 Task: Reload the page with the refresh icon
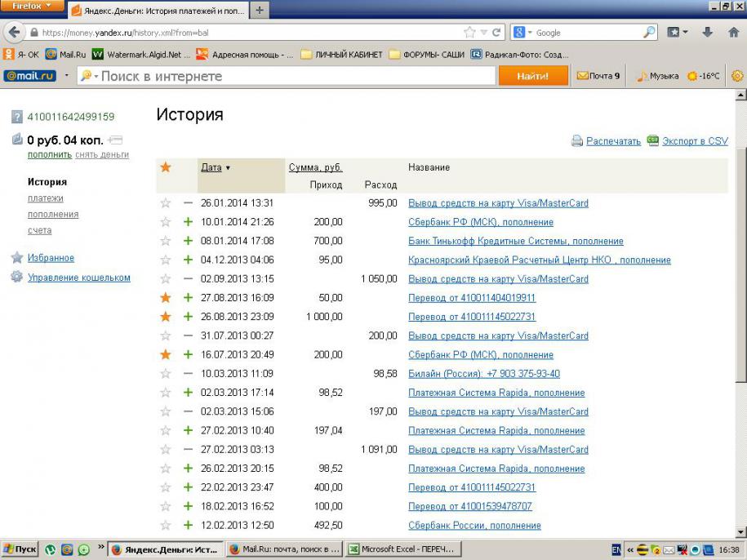(496, 33)
